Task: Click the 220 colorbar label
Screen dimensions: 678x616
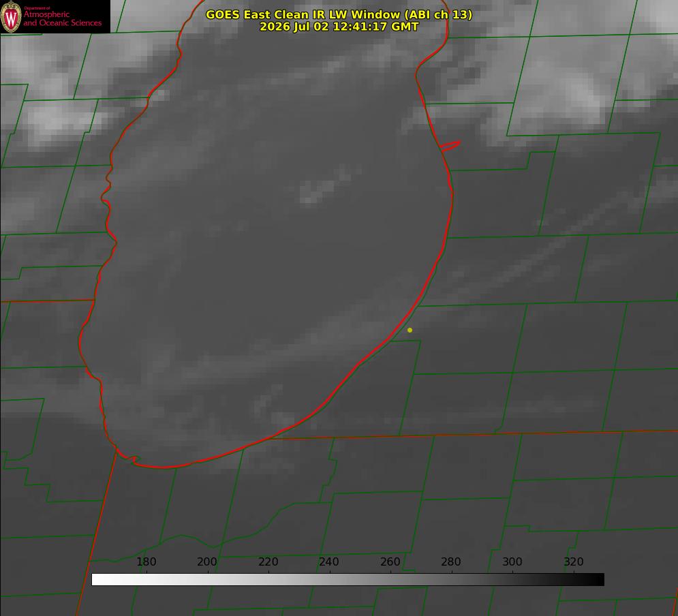Action: coord(268,561)
